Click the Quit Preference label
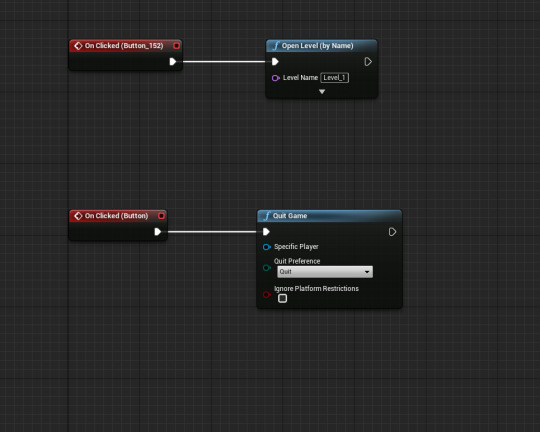Viewport: 540px width, 432px height. pos(297,261)
